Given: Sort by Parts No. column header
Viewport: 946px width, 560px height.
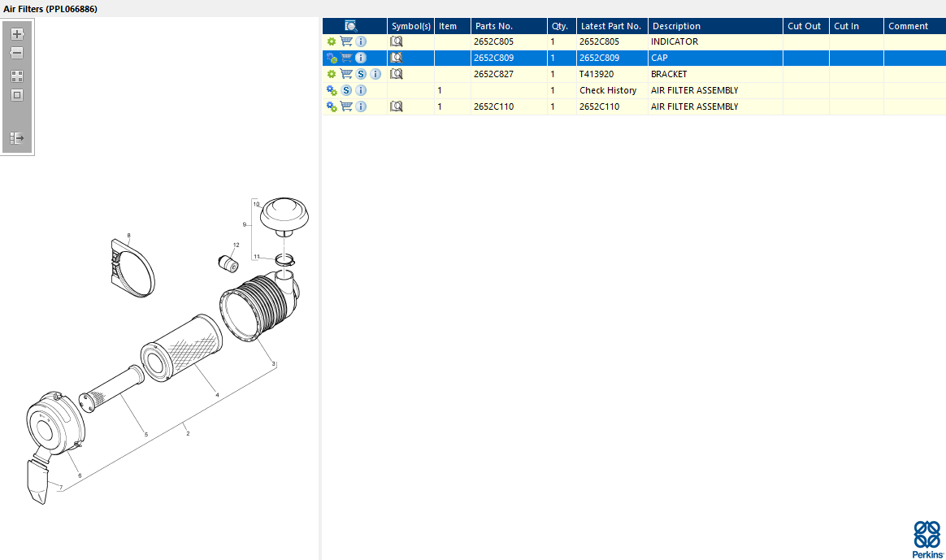Looking at the screenshot, I should pos(494,26).
